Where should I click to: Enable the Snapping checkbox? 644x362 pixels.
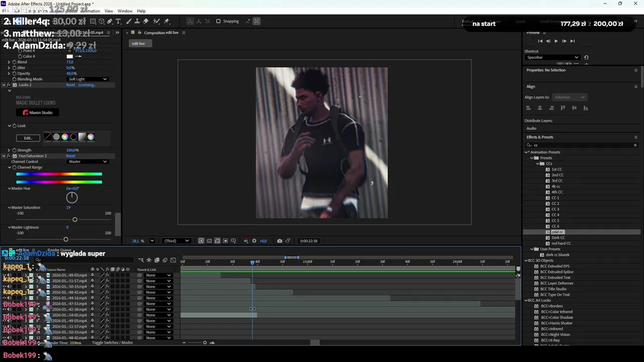coord(218,21)
